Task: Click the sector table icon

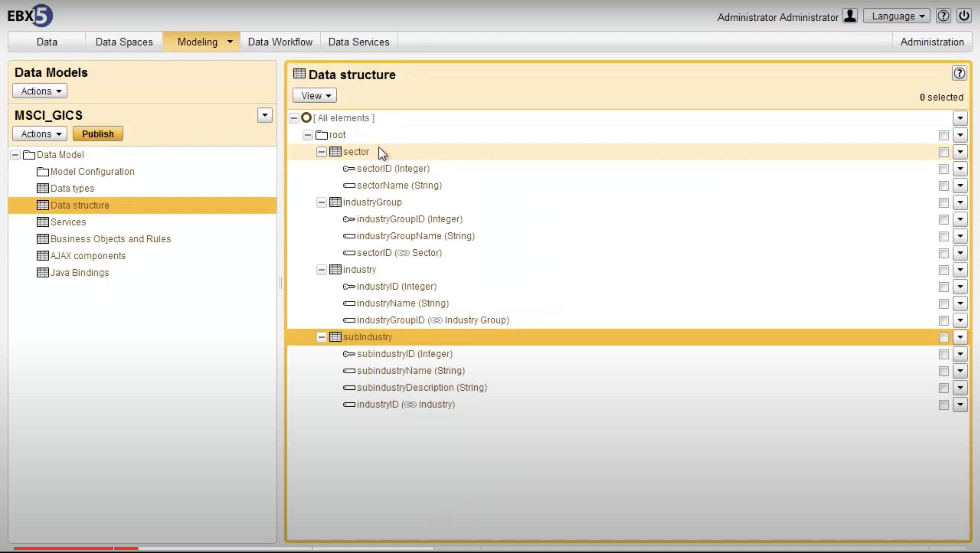Action: click(x=335, y=151)
